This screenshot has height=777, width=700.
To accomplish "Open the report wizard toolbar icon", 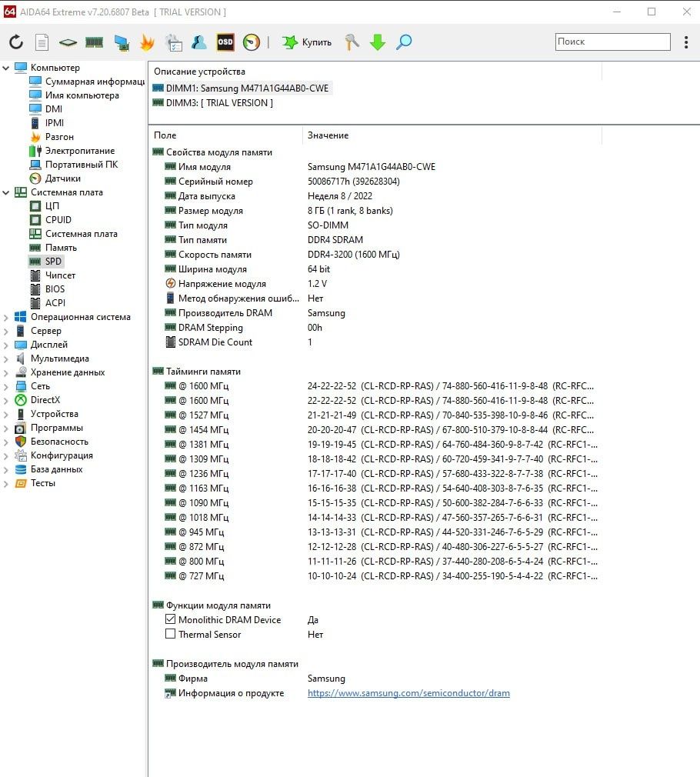I will point(174,42).
